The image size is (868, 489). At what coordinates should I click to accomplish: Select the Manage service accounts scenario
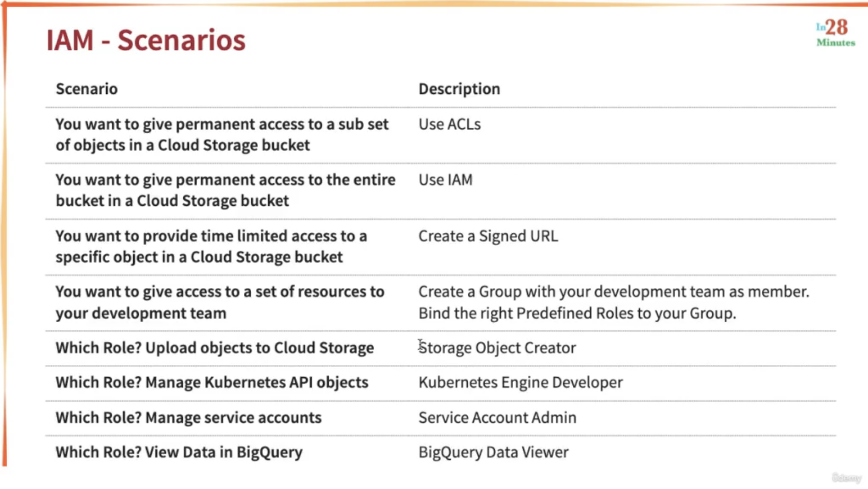coord(189,418)
